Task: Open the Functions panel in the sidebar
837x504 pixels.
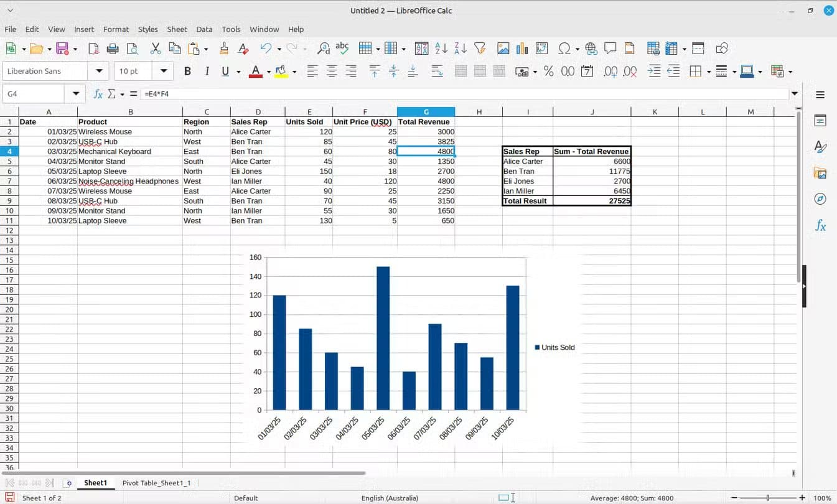Action: click(820, 225)
